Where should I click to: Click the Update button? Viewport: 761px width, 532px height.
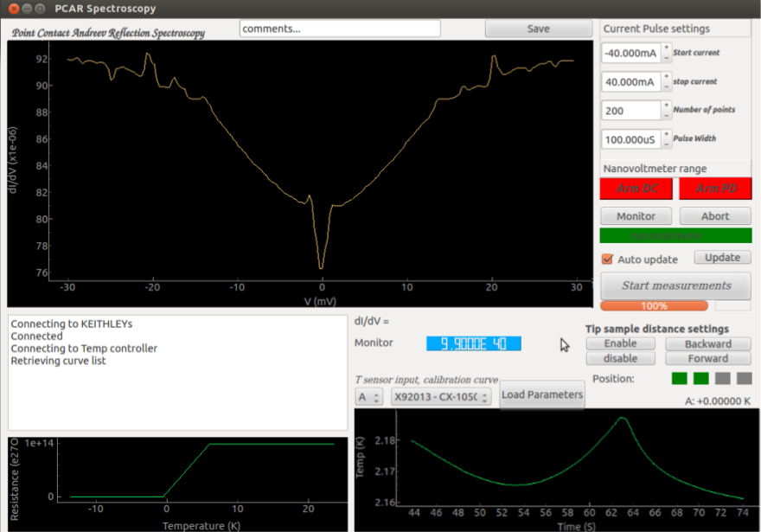722,257
